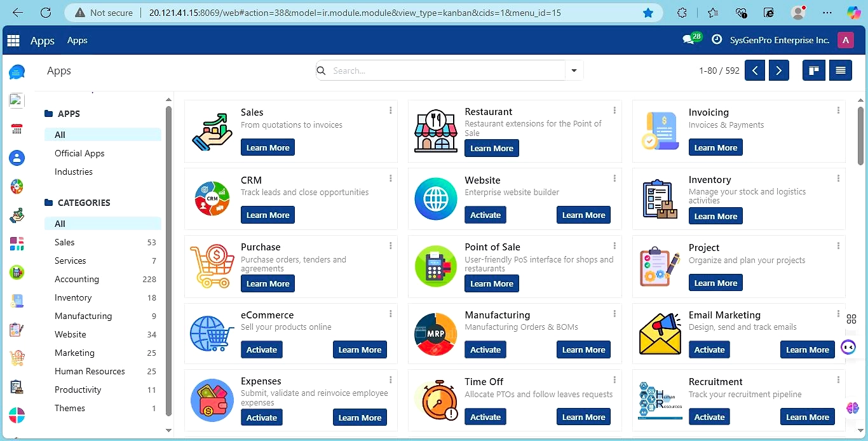Open the Manufacturing card three-dot menu

point(614,313)
